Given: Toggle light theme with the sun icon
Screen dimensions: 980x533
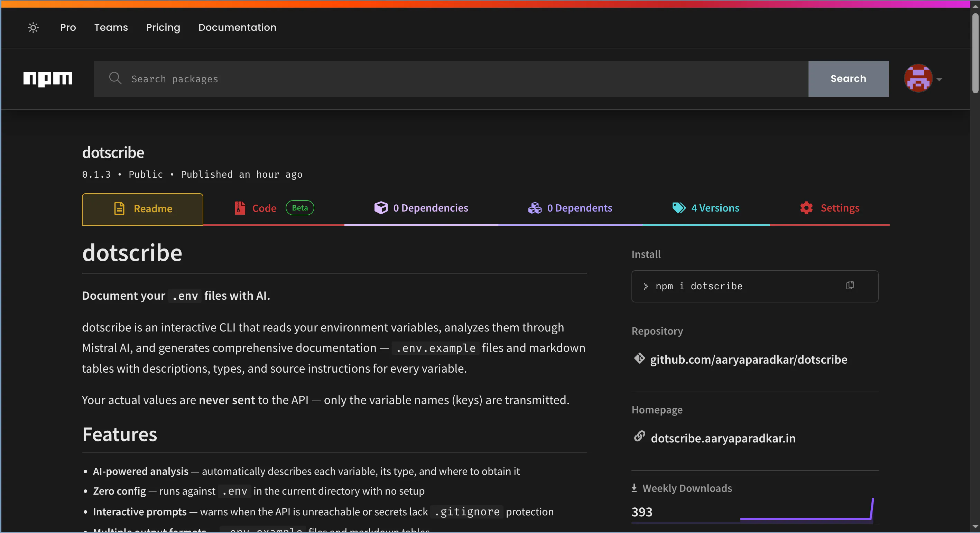Looking at the screenshot, I should (33, 27).
